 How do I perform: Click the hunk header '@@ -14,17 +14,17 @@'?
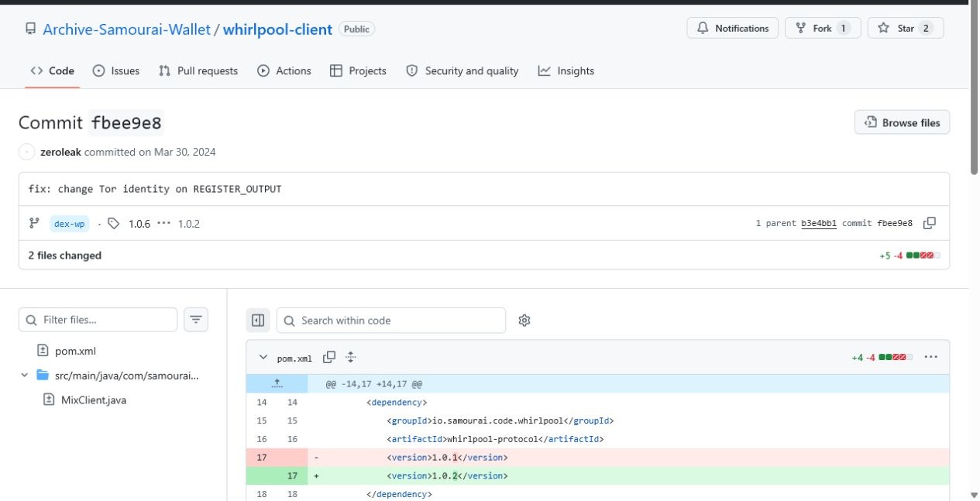point(373,384)
